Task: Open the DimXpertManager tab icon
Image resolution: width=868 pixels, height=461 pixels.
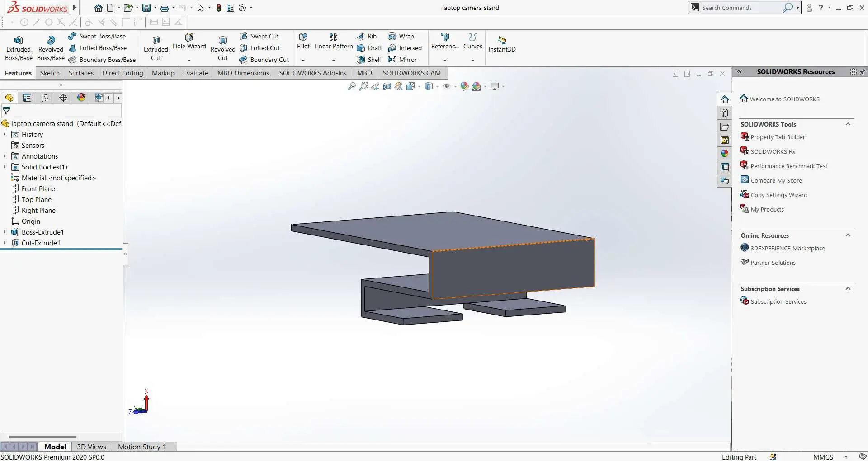Action: (63, 98)
